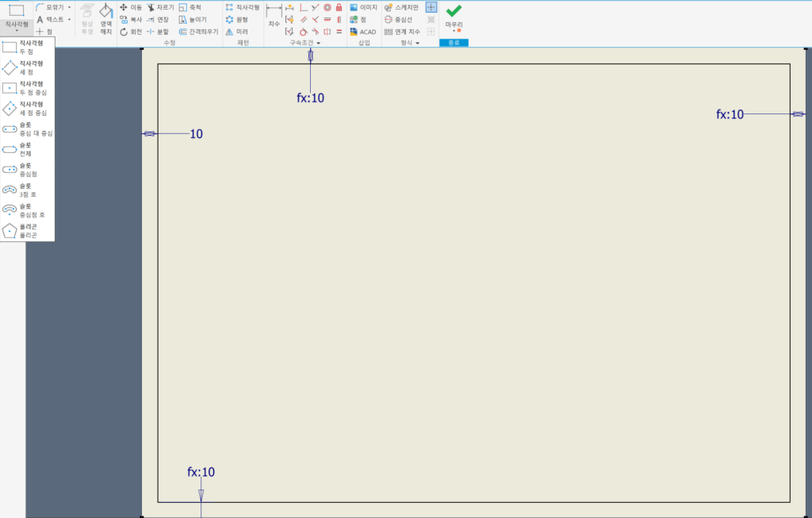Select the 늘이기 stretch tool
The height and width of the screenshot is (518, 812).
coord(193,20)
